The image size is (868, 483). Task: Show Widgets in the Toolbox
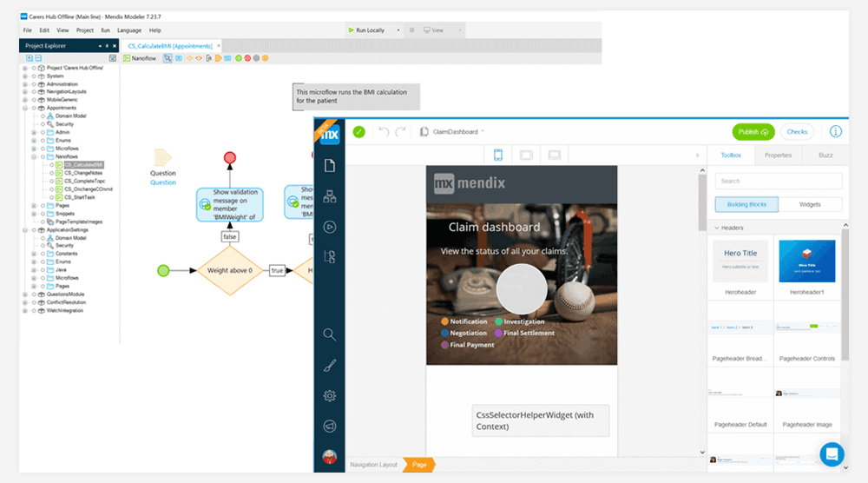pos(810,204)
